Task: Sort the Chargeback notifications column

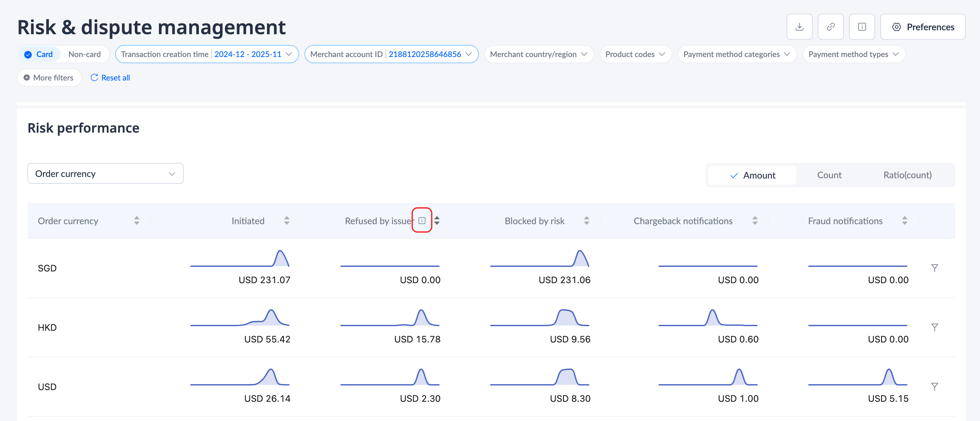Action: (755, 221)
